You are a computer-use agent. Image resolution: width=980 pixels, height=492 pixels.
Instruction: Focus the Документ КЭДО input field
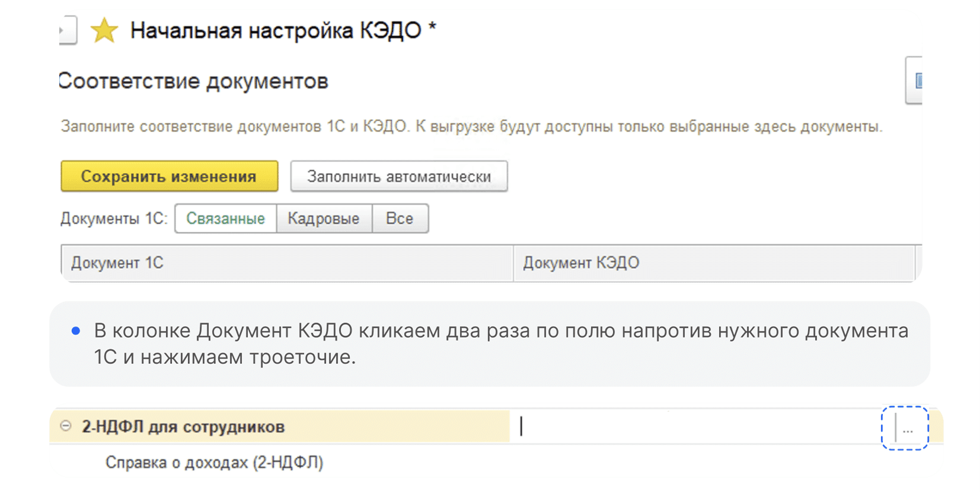(x=702, y=427)
